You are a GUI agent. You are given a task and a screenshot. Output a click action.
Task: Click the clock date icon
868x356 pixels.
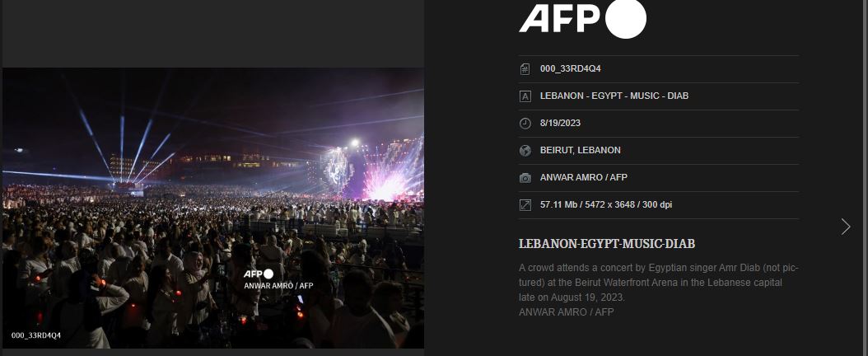pos(525,124)
